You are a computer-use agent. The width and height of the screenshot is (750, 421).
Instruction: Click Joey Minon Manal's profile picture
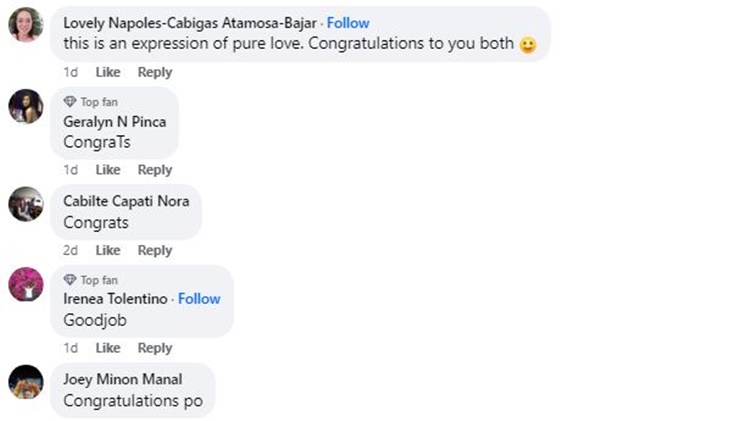(26, 382)
